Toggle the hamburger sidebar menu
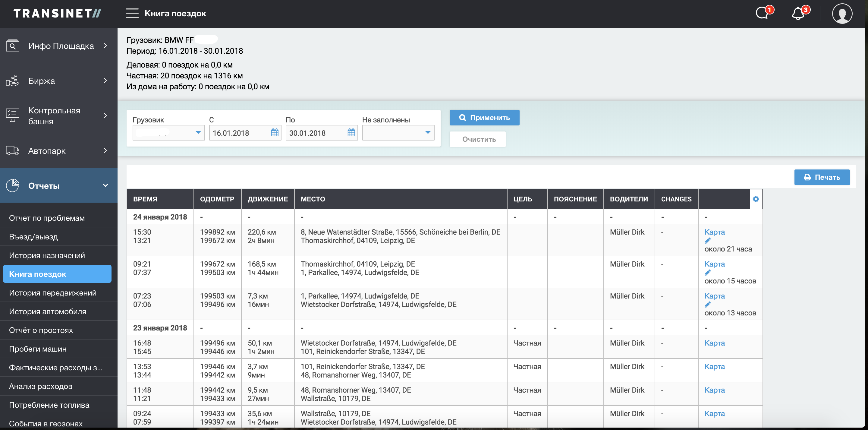Image resolution: width=868 pixels, height=430 pixels. pos(132,14)
